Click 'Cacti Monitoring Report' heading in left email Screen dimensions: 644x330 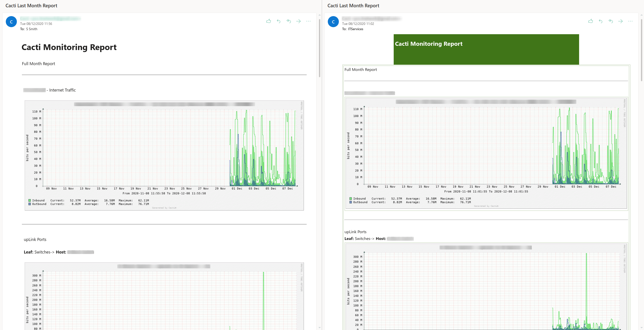pyautogui.click(x=69, y=47)
